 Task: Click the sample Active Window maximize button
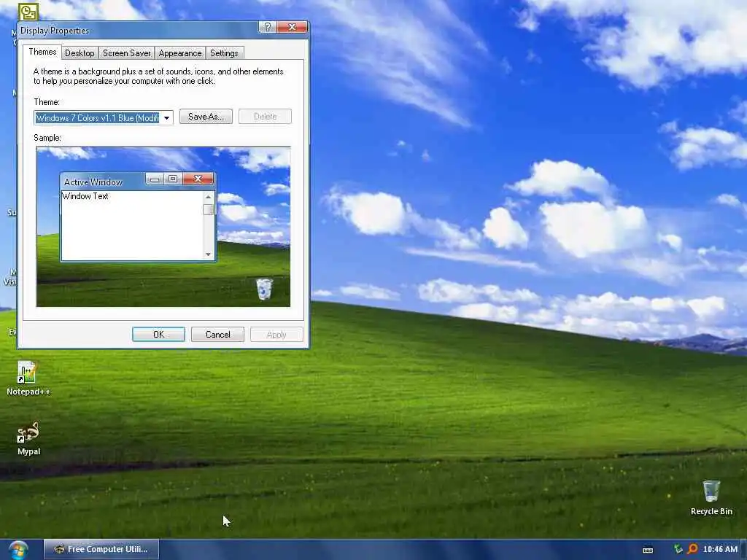tap(173, 179)
